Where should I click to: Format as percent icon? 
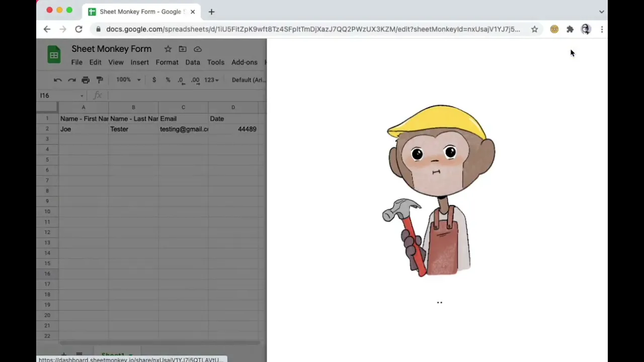(x=168, y=80)
